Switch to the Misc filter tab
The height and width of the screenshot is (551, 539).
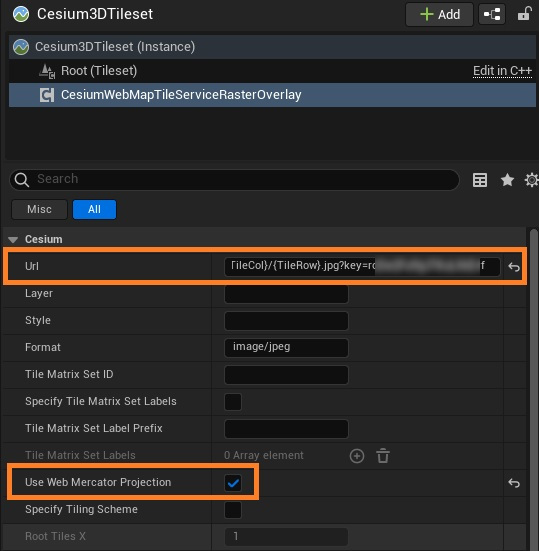[39, 209]
